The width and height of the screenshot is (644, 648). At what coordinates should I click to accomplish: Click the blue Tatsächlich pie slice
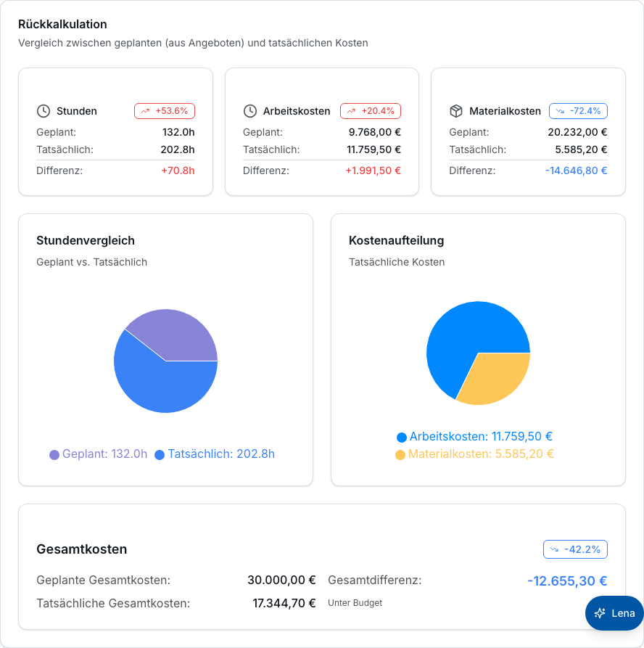pos(161,386)
